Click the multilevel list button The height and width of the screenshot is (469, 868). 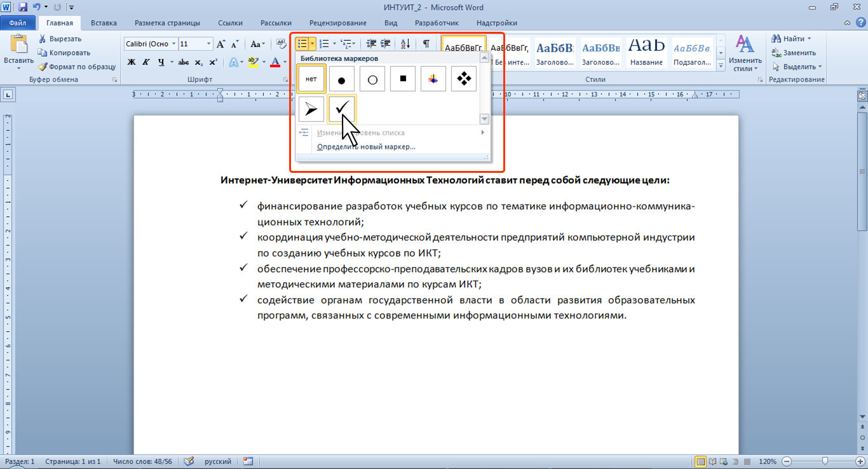pyautogui.click(x=346, y=44)
